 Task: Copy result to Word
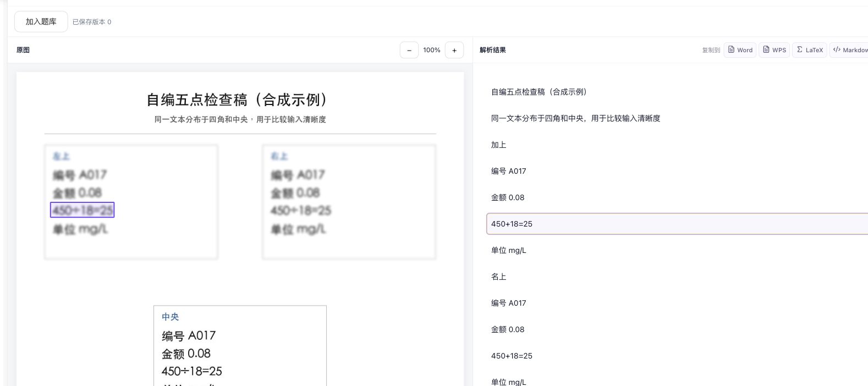740,49
